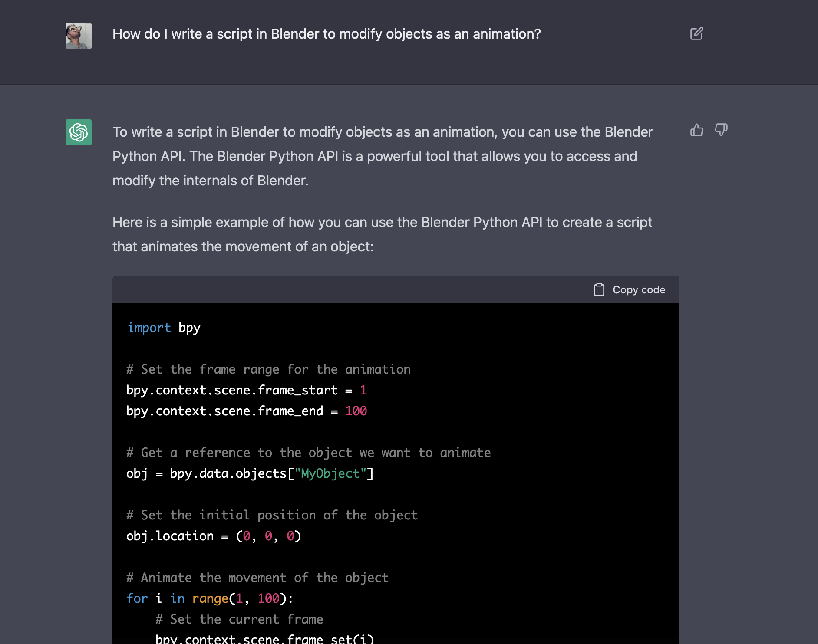
Task: Click the 'Animate the movement' comment line
Action: click(x=257, y=578)
